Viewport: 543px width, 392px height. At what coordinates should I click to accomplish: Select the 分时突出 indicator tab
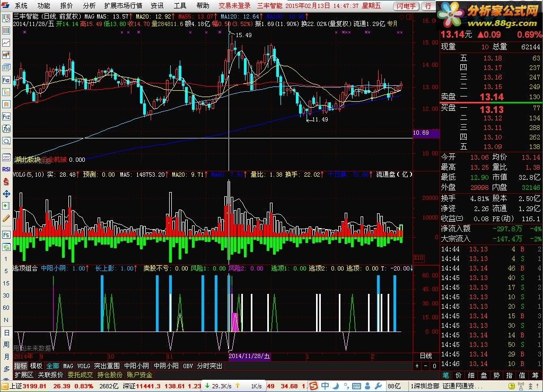tap(209, 365)
